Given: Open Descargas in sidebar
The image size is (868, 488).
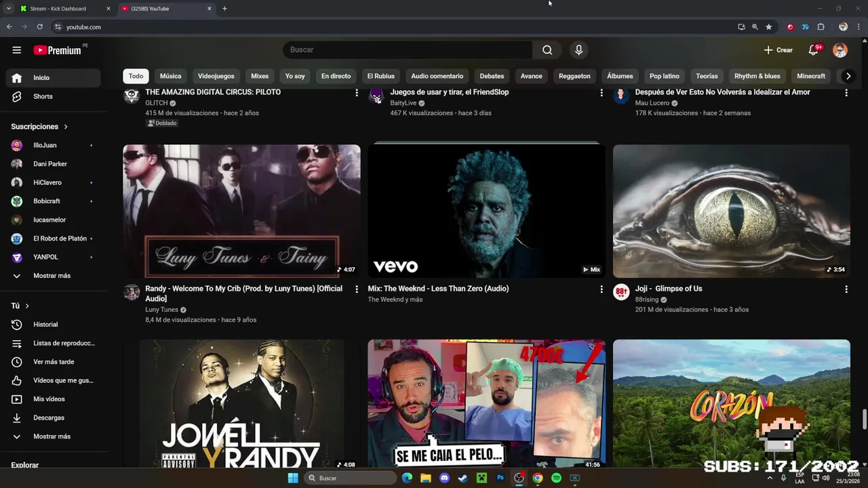Looking at the screenshot, I should 53,418.
